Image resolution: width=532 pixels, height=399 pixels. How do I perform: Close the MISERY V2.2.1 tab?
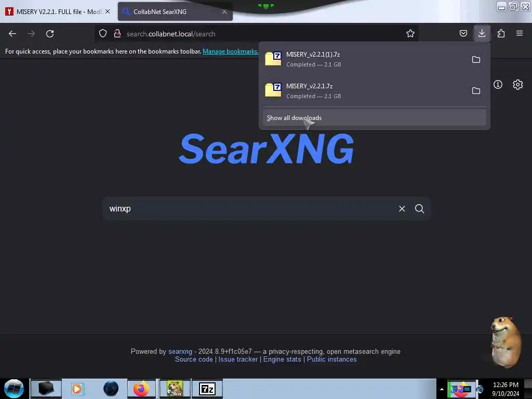(x=108, y=11)
